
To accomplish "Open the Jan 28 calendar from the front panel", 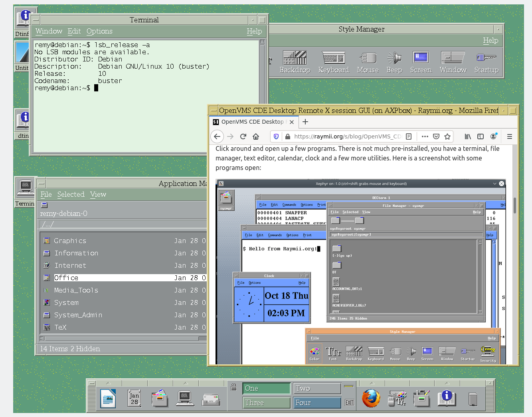I will tap(134, 398).
